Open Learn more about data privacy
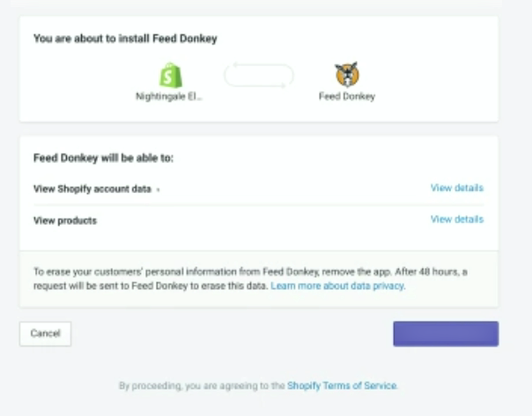 pyautogui.click(x=337, y=286)
